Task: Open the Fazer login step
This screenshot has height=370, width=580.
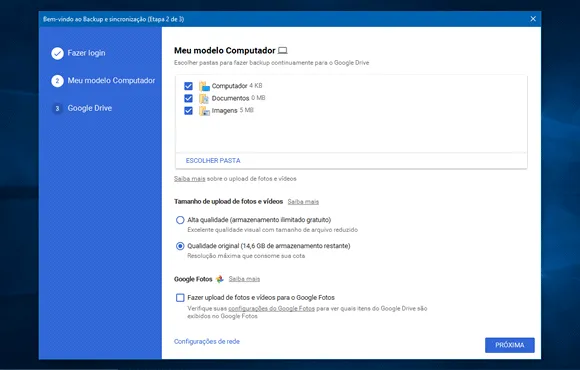Action: (x=86, y=53)
